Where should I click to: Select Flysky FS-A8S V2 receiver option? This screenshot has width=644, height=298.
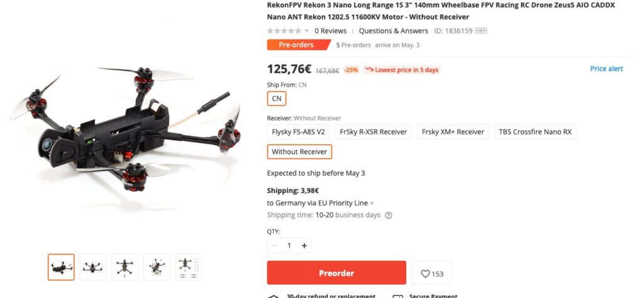(298, 132)
